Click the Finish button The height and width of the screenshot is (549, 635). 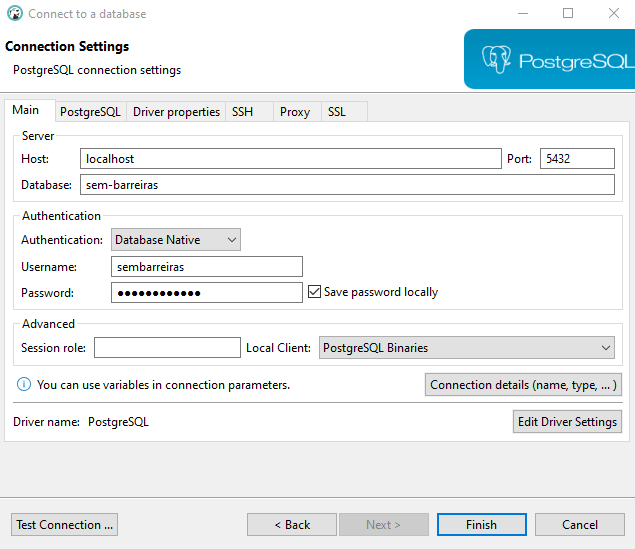[x=481, y=524]
